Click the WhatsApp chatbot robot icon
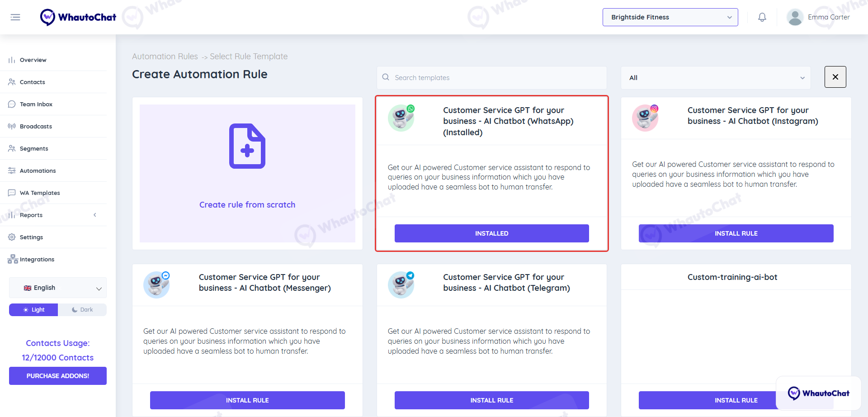The height and width of the screenshot is (417, 868). click(x=401, y=118)
